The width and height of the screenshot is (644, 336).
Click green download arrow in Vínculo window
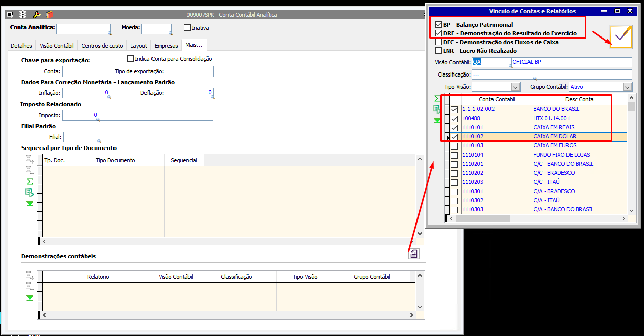pos(437,121)
